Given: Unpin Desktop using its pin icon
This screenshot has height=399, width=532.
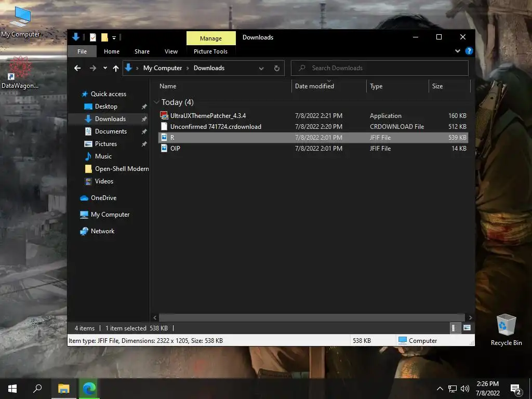Looking at the screenshot, I should point(144,107).
